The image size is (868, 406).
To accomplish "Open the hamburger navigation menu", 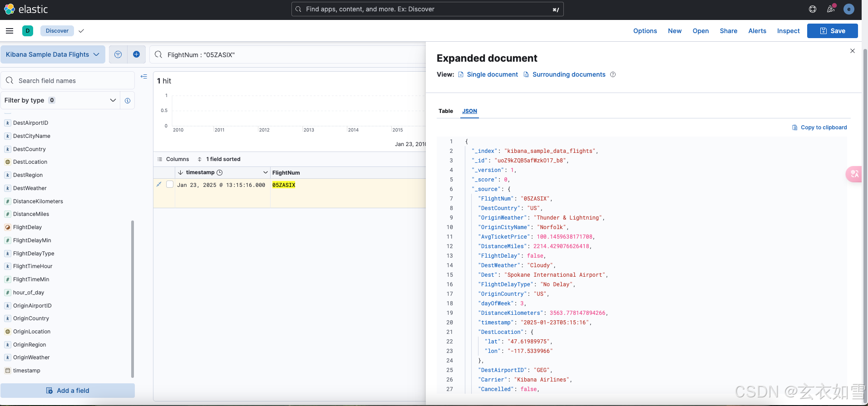I will [x=10, y=31].
